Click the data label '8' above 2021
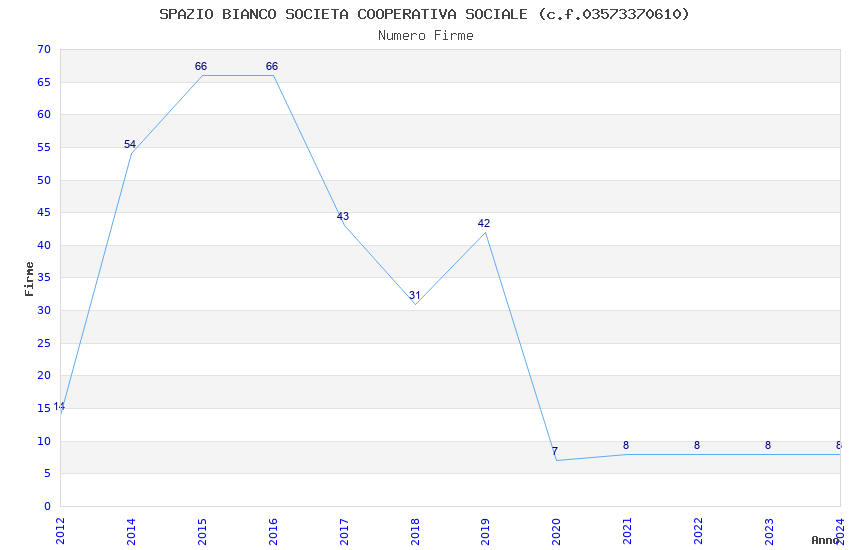850x550 pixels. [x=626, y=445]
